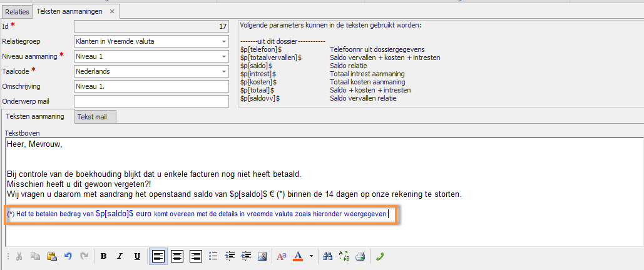Open the Find binoculars tool
644x270 pixels.
(327, 256)
